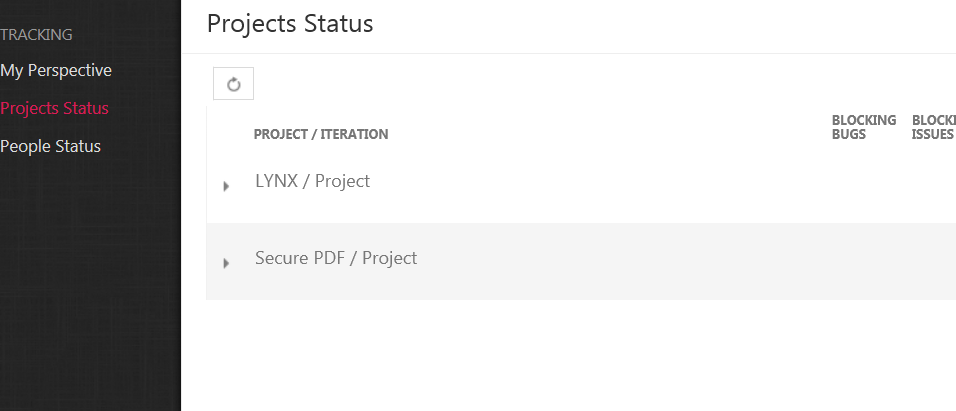Expand the LYNX / Project row arrow
956x411 pixels.
[x=226, y=186]
